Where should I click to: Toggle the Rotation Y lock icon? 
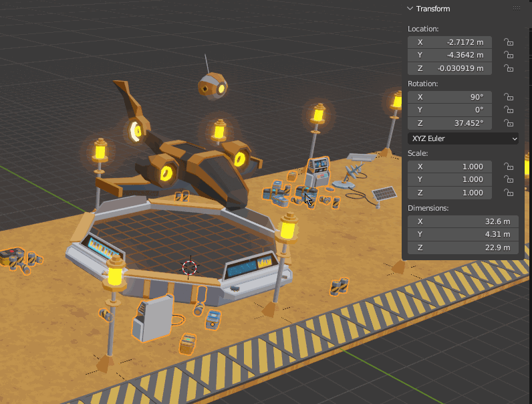coord(509,110)
